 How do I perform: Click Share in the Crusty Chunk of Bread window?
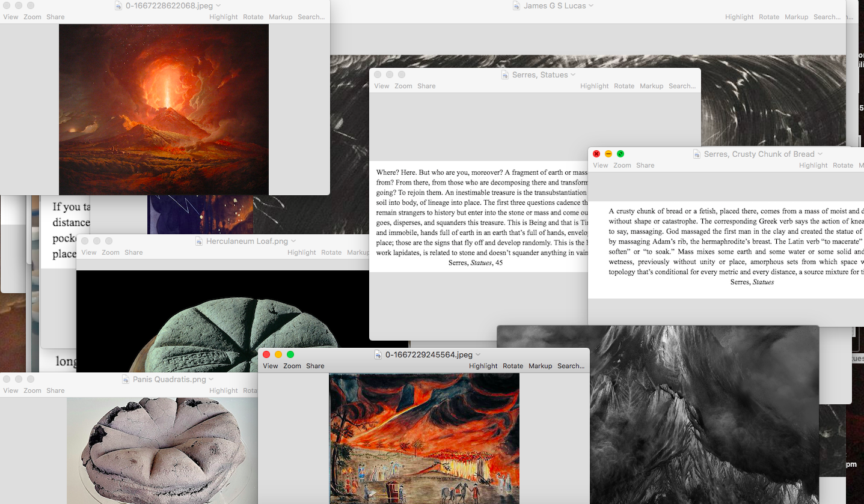(645, 165)
